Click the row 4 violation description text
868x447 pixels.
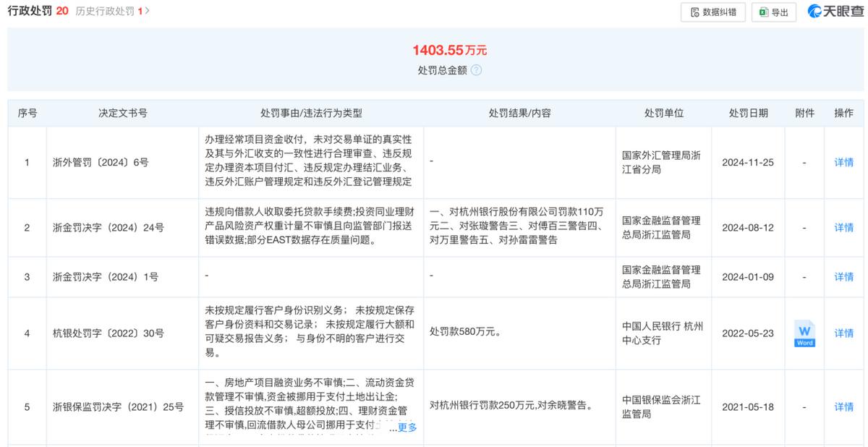pyautogui.click(x=310, y=331)
